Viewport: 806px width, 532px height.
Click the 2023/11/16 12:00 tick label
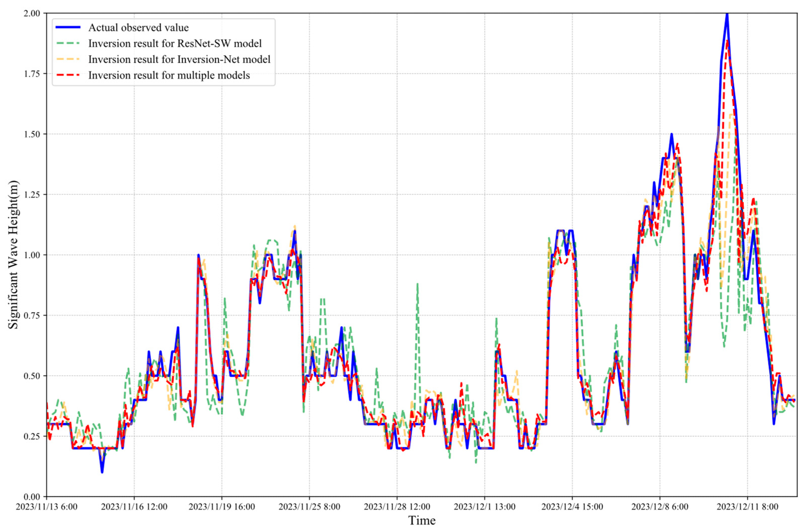pos(134,507)
